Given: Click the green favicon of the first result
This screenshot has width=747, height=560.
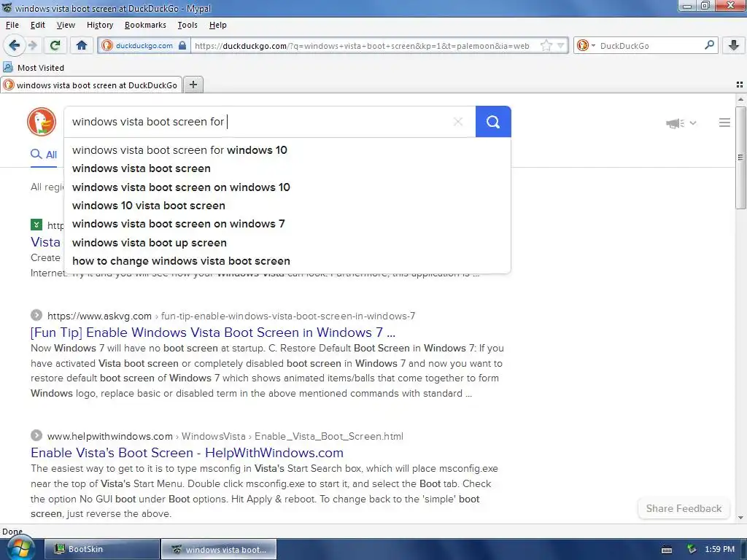Looking at the screenshot, I should 36,225.
